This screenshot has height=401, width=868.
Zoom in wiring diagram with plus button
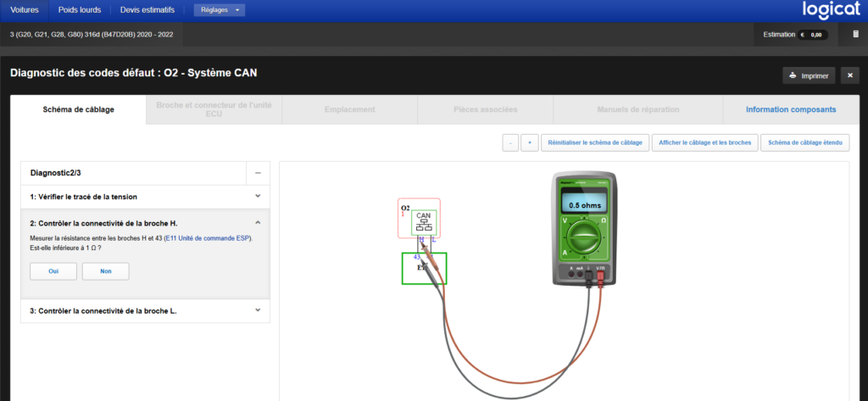pos(530,142)
